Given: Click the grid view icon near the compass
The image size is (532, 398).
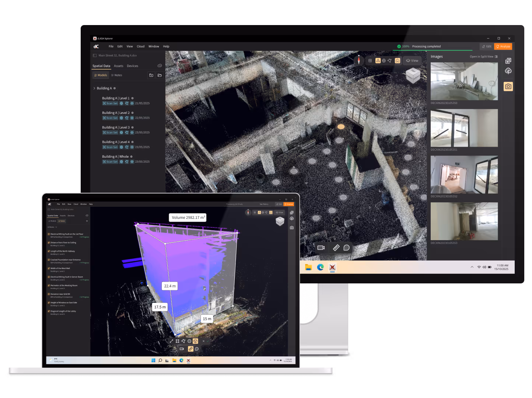Looking at the screenshot, I should pos(370,60).
